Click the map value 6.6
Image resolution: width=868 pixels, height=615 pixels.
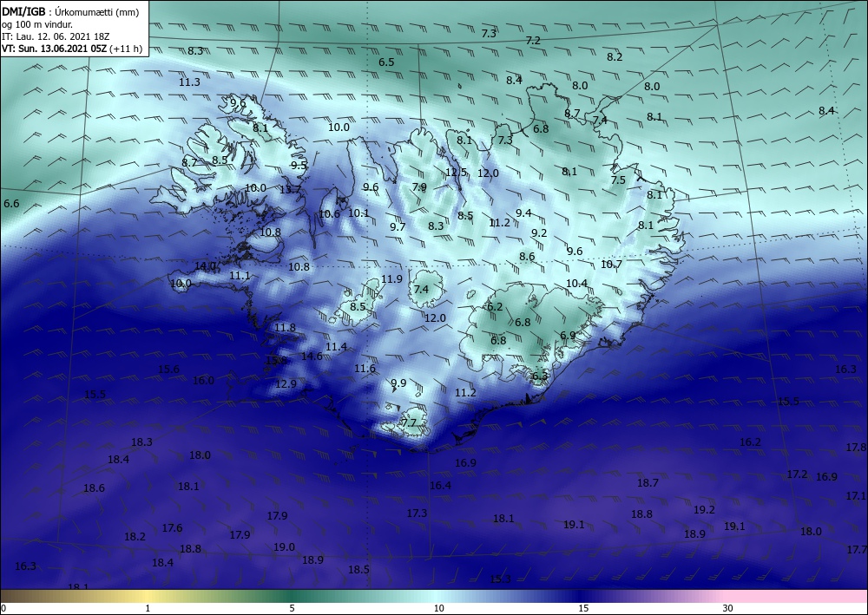tap(11, 204)
